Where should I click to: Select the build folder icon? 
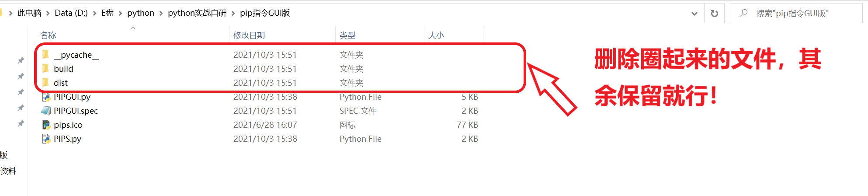pyautogui.click(x=46, y=69)
